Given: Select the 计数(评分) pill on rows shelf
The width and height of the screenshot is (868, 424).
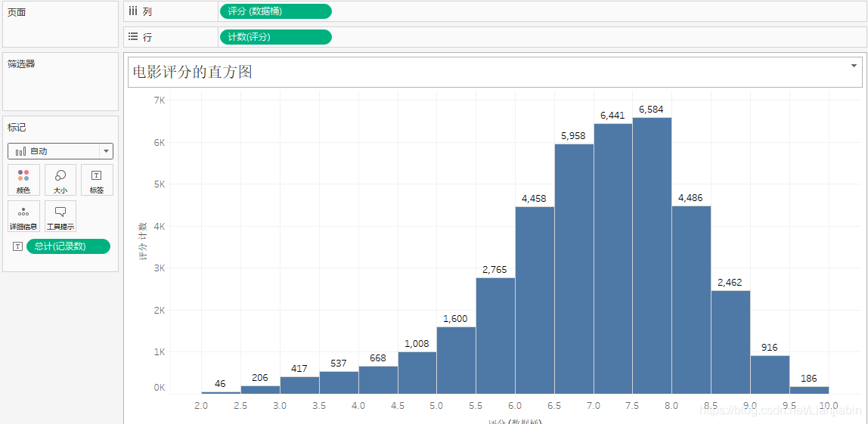Looking at the screenshot, I should coord(276,37).
